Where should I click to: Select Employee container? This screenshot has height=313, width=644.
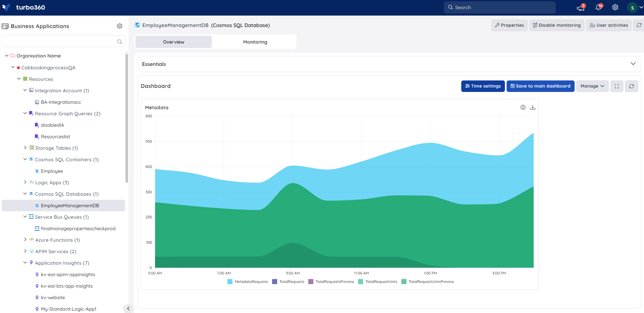click(x=52, y=171)
